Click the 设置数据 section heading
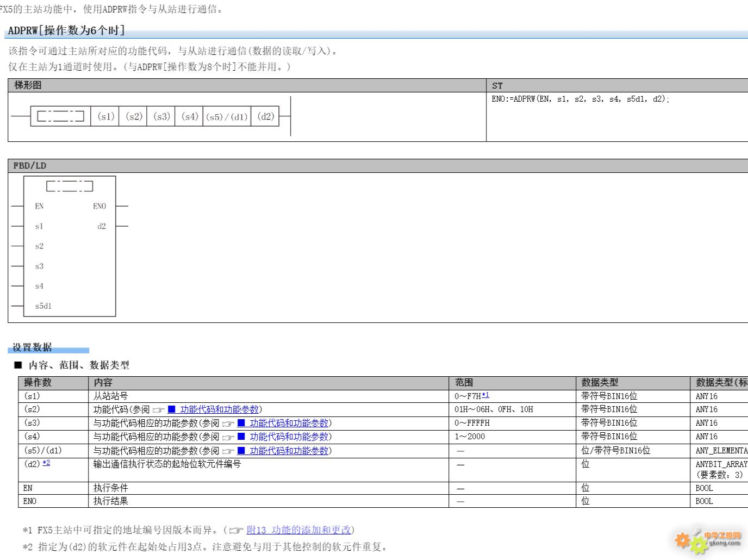748x560 pixels. tap(33, 347)
